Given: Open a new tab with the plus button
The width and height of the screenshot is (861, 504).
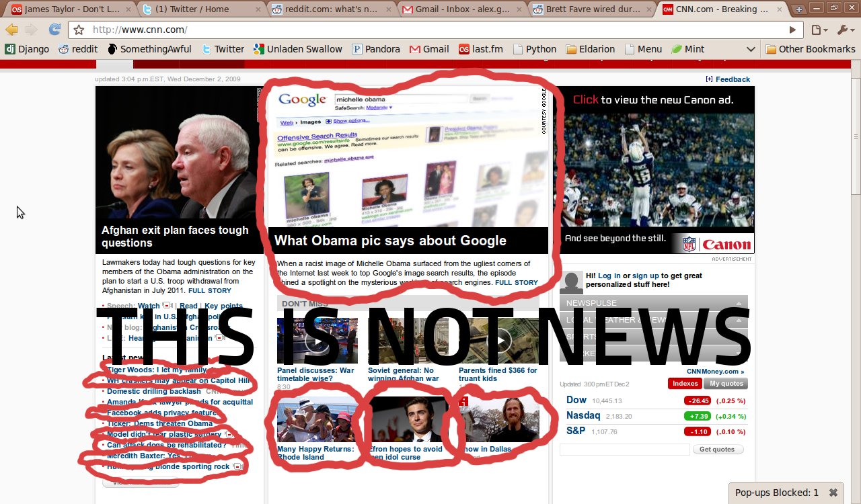Looking at the screenshot, I should tap(798, 9).
